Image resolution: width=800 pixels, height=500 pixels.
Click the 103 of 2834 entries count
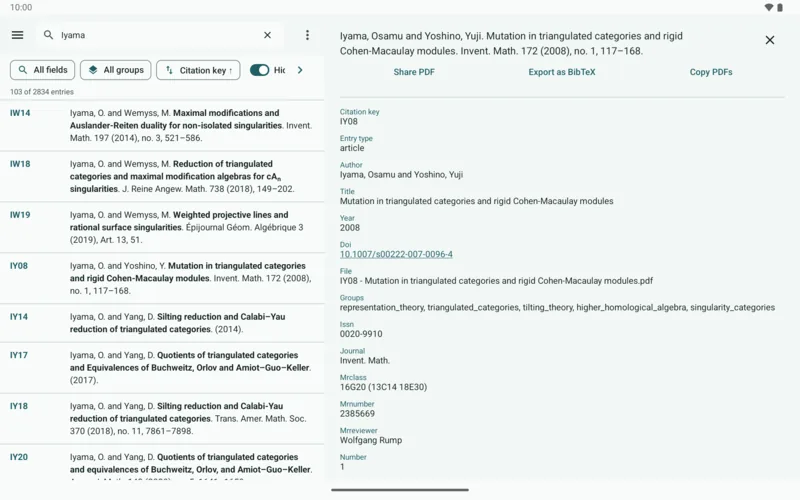(42, 92)
